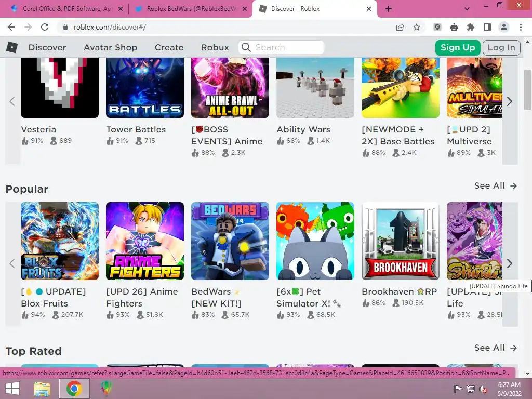Click the network tray icon
The image size is (532, 399).
coord(471,389)
